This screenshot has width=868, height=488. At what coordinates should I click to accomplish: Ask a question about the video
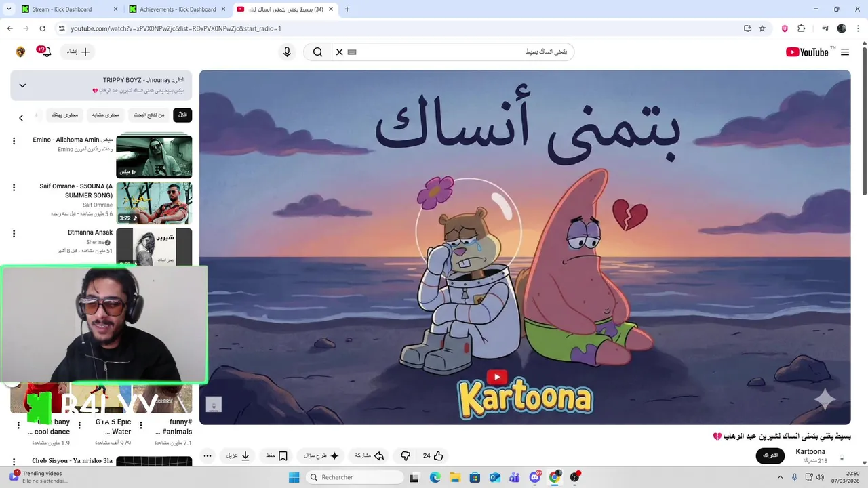coord(321,455)
